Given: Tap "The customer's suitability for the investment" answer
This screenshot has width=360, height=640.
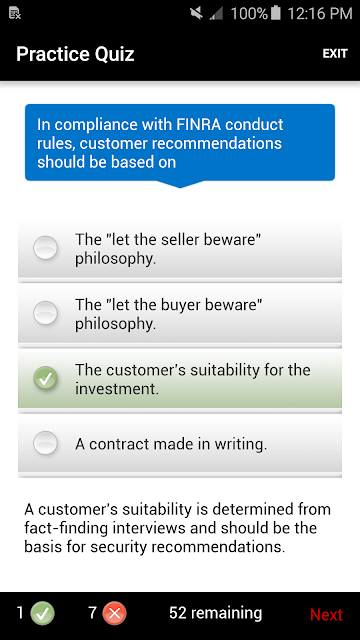Looking at the screenshot, I should 193,379.
